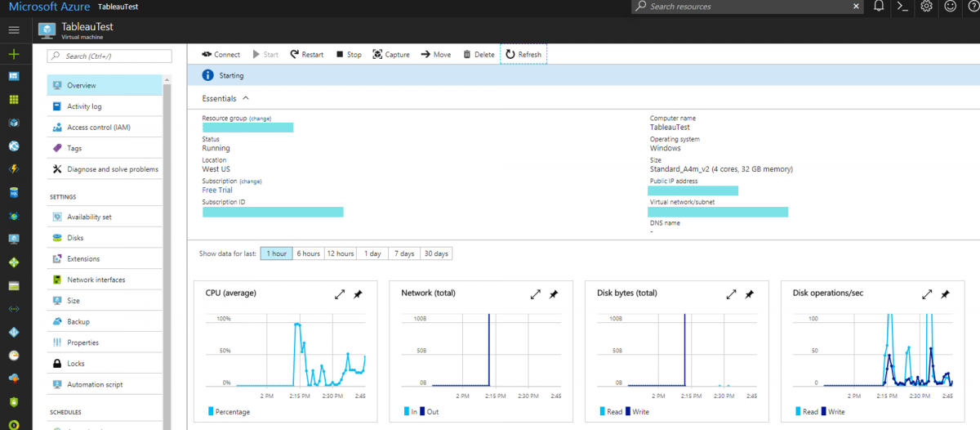Focus the Search resources field
This screenshot has height=430, width=980.
[747, 7]
